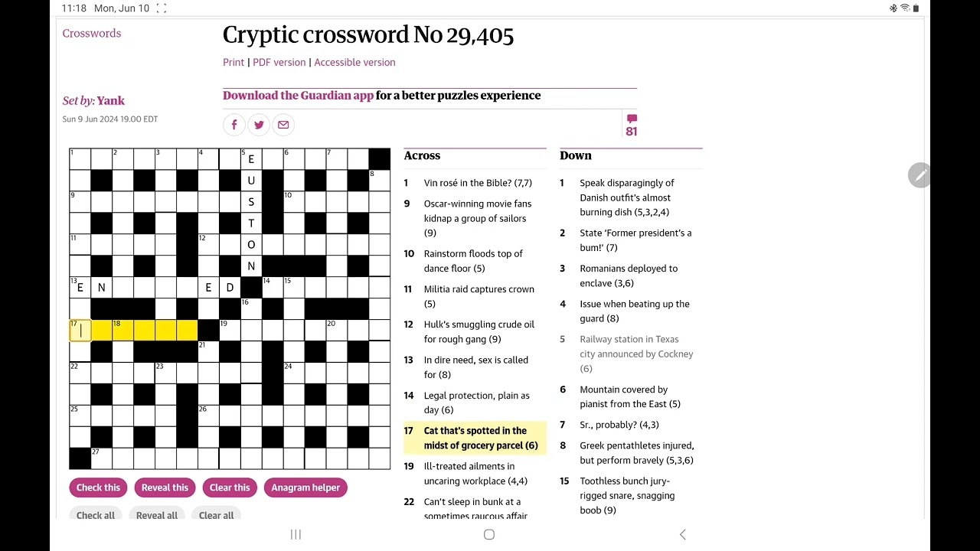Open the Print version of the puzzle
This screenshot has width=980, height=551.
click(x=233, y=62)
